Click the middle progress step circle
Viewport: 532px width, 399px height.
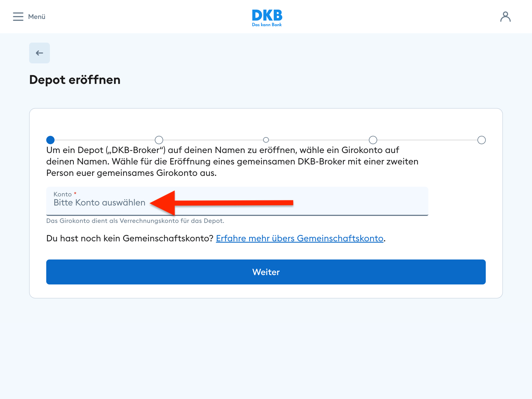(x=266, y=140)
